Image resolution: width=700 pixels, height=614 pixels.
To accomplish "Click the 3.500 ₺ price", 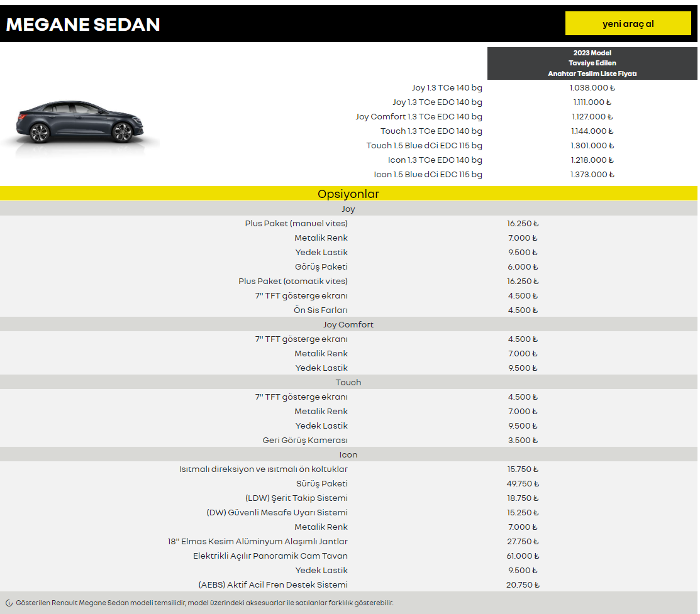I will coord(523,441).
